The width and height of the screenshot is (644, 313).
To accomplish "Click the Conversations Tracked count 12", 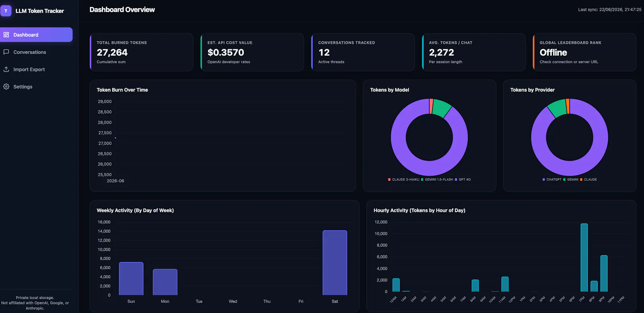I will 324,52.
